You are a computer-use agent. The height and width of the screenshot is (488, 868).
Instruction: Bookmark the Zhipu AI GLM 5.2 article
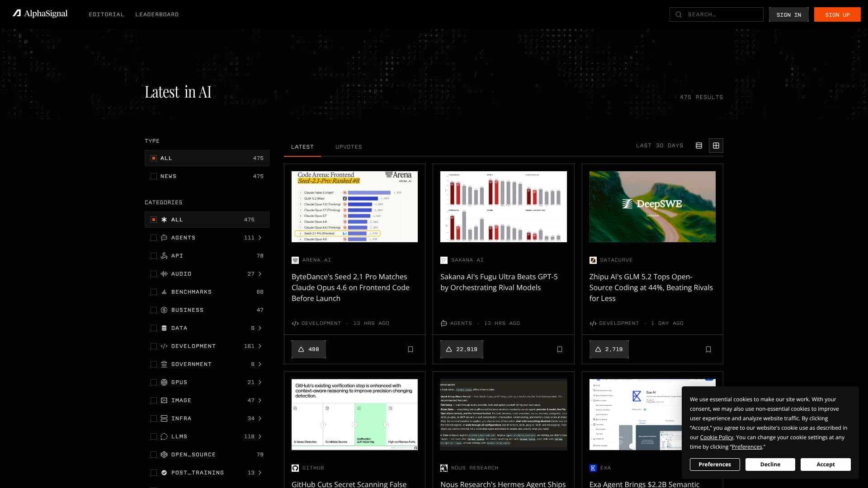(708, 349)
